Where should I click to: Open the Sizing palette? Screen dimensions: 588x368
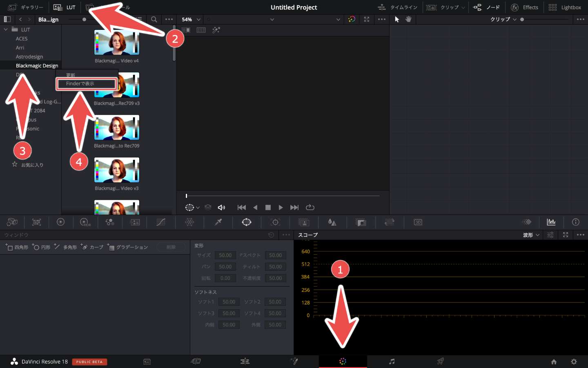click(x=390, y=222)
